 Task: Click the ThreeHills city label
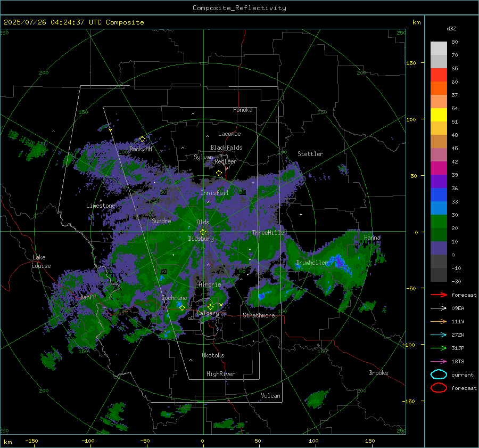coord(268,233)
